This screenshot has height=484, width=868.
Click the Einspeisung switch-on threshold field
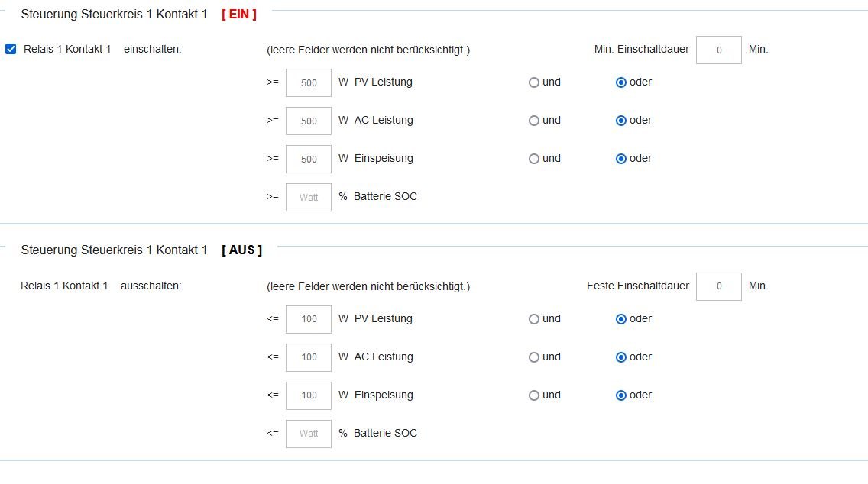(309, 160)
